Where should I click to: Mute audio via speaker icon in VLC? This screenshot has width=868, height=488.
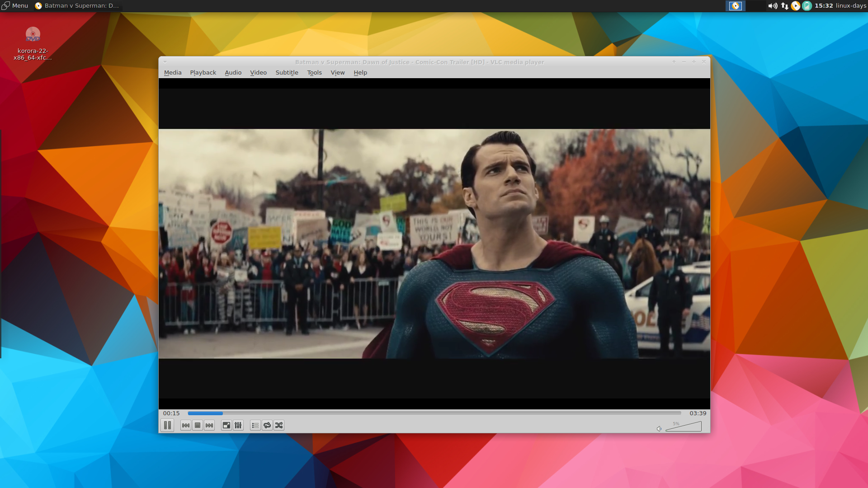point(659,428)
